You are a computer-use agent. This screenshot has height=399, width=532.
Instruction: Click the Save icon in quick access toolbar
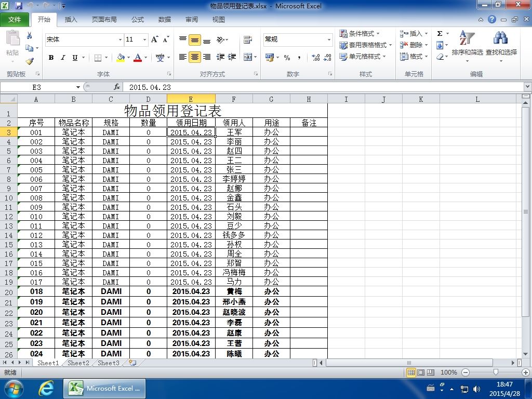pyautogui.click(x=19, y=6)
